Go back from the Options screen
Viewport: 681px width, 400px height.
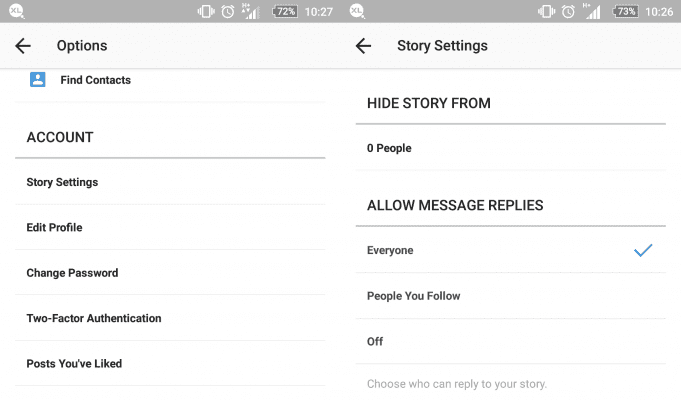23,46
